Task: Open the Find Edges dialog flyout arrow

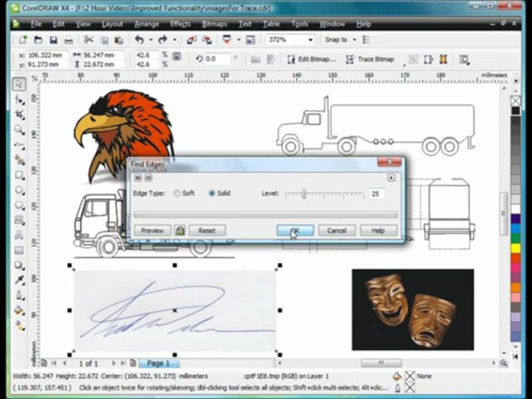Action: (391, 178)
